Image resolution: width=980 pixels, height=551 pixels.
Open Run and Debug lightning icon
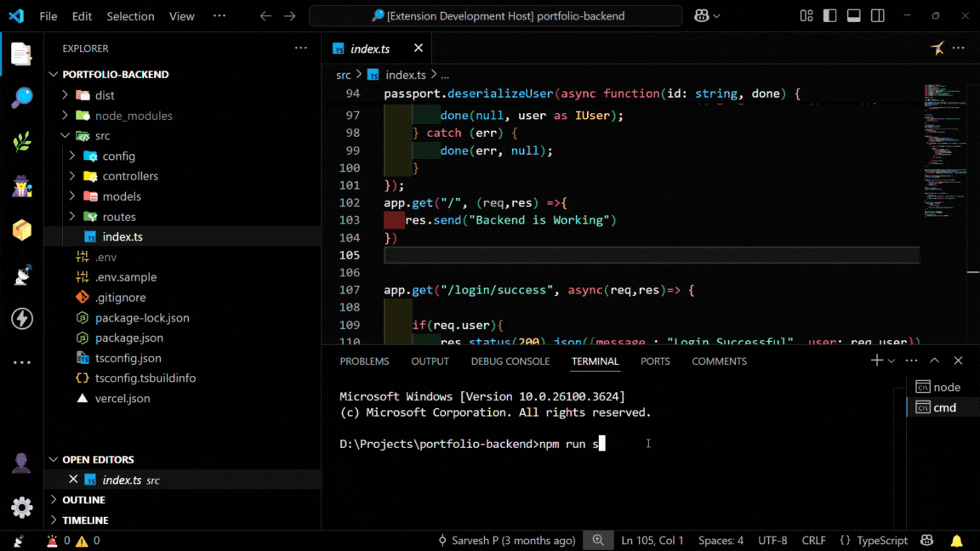pos(21,318)
